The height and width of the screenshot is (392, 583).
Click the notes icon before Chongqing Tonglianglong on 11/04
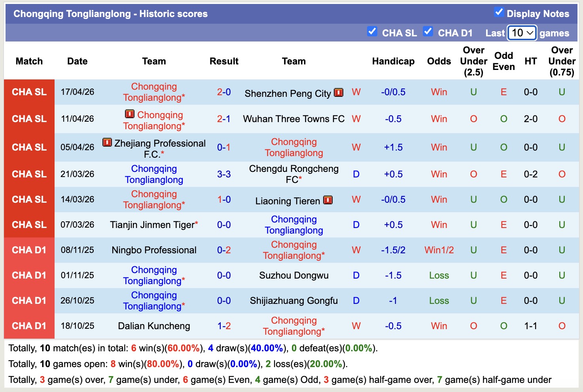click(x=130, y=115)
